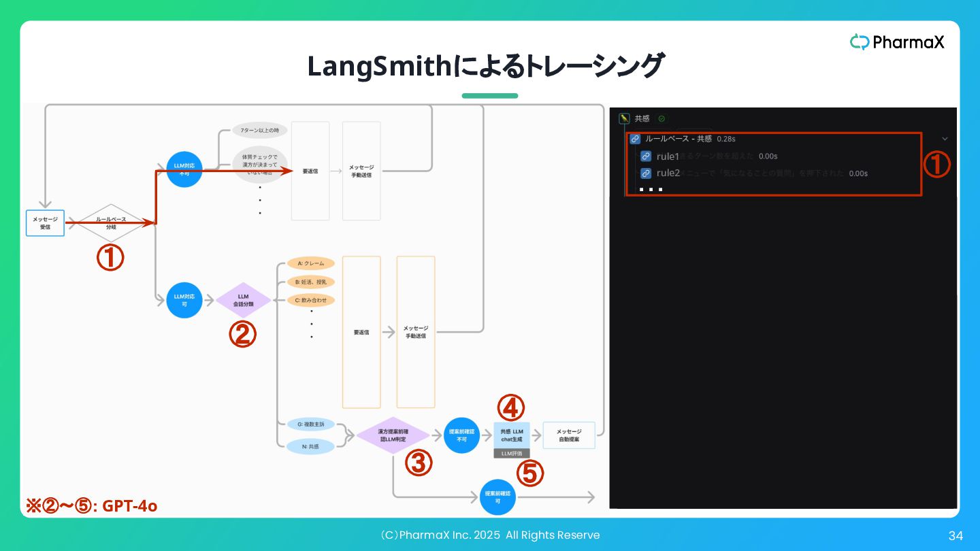Click the PharmaX logo
This screenshot has height=551, width=980.
click(x=897, y=42)
